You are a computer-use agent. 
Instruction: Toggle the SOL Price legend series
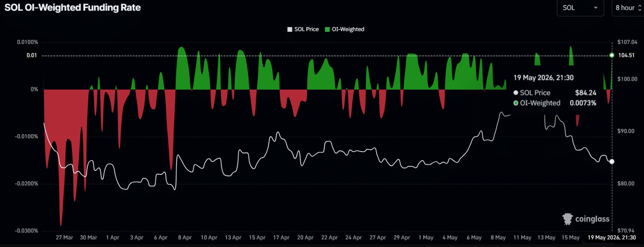303,29
